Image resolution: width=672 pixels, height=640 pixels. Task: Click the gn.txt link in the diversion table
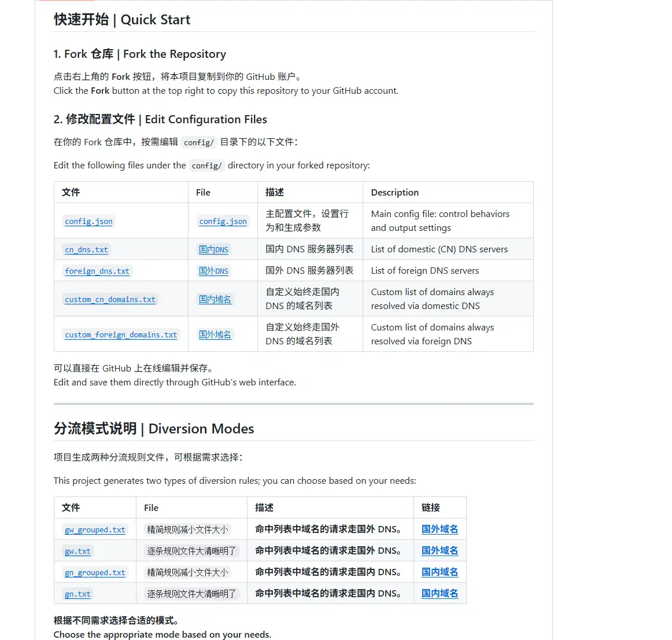[x=77, y=594]
